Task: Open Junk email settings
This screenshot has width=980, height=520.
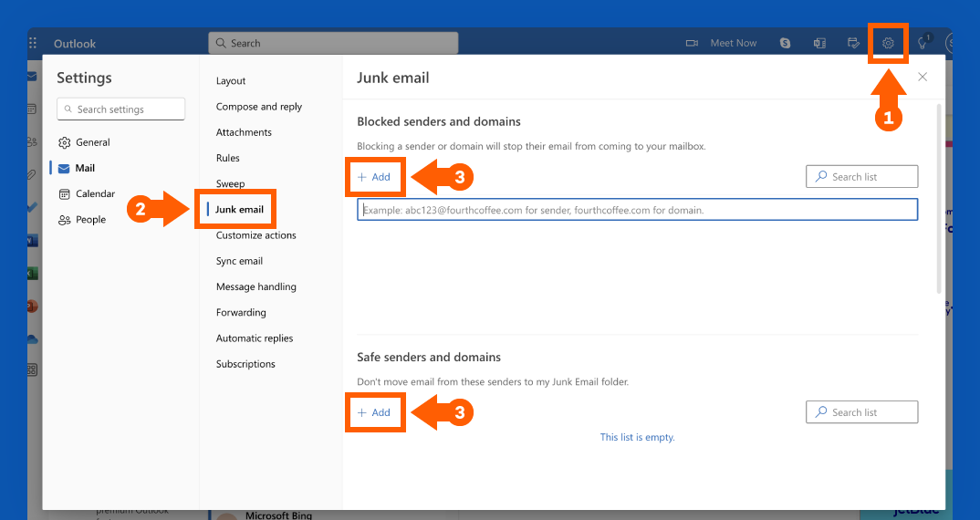Action: point(239,210)
